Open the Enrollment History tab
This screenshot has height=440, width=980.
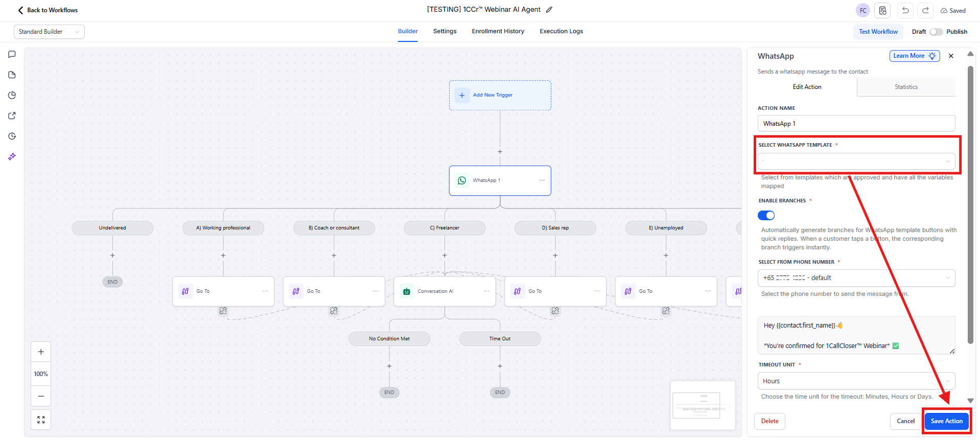pos(498,31)
